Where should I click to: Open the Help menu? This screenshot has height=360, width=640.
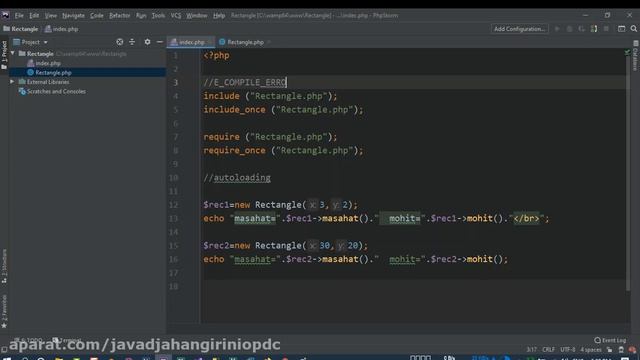[x=219, y=16]
